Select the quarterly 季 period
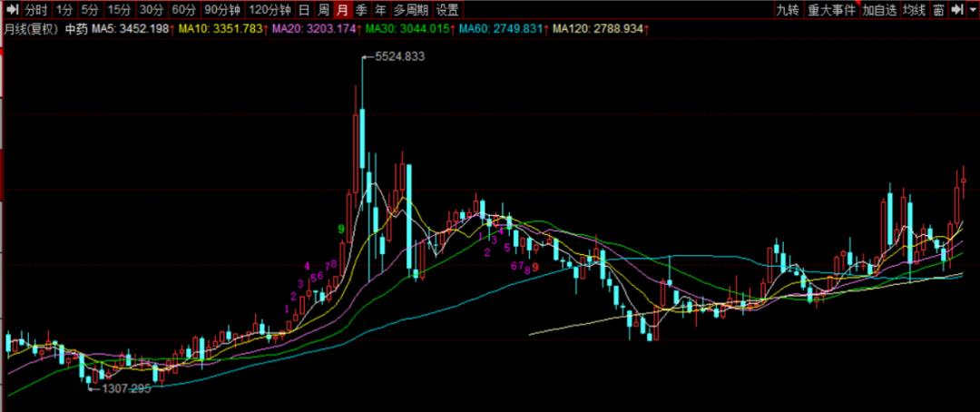Image resolution: width=980 pixels, height=412 pixels. click(361, 10)
